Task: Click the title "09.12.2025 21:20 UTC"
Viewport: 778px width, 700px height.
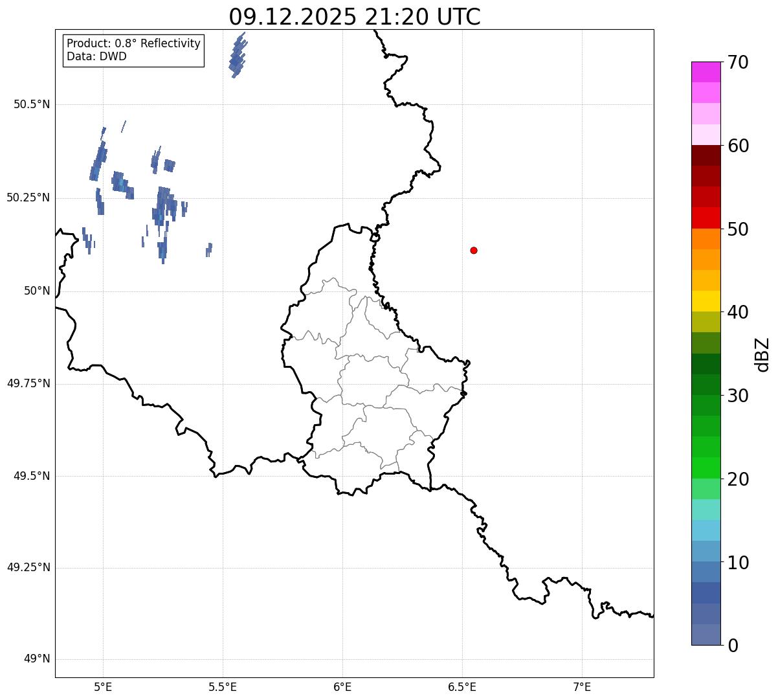Action: point(355,17)
